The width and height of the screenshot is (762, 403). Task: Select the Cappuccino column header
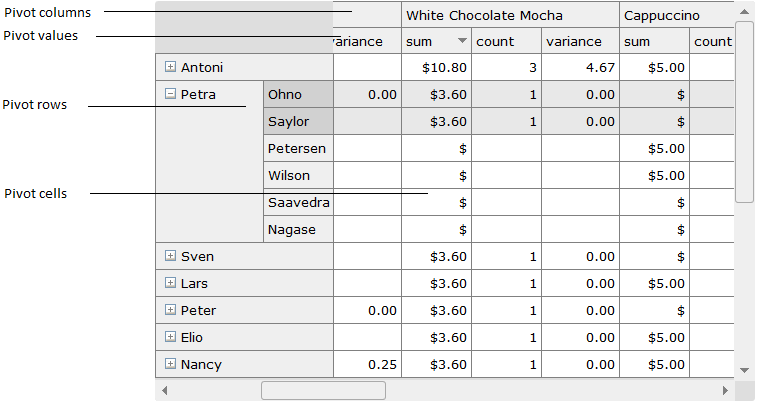click(660, 16)
